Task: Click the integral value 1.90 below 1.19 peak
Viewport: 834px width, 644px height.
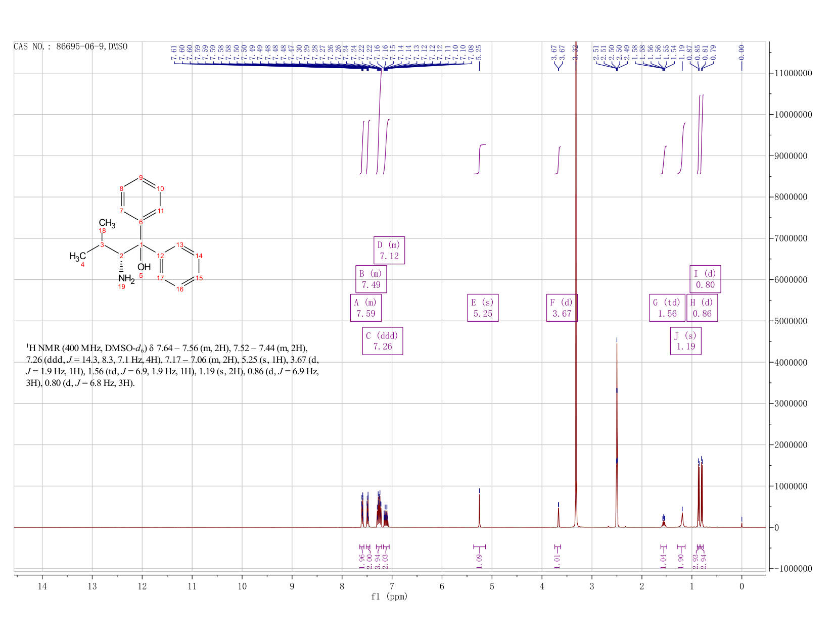Action: [681, 561]
